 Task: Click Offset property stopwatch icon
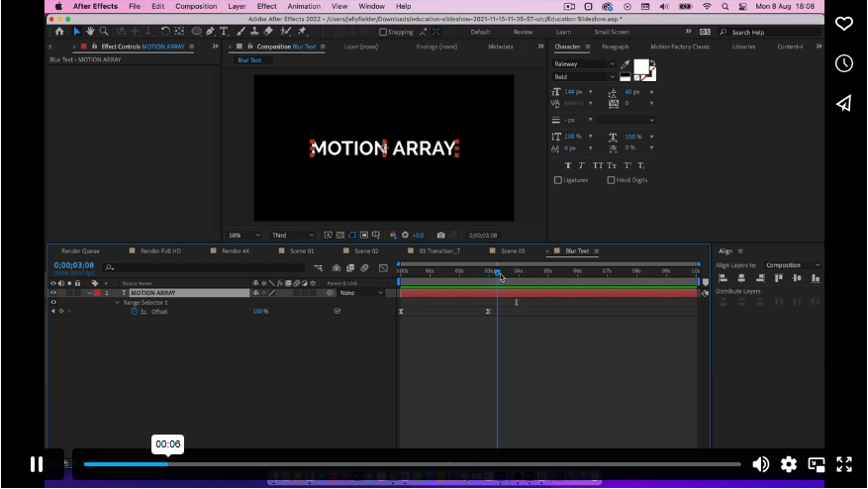[x=134, y=311]
